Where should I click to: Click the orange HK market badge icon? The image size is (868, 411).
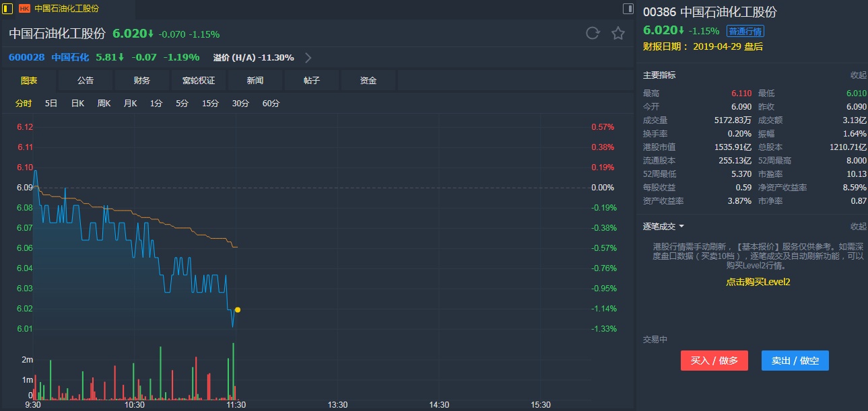pos(24,9)
